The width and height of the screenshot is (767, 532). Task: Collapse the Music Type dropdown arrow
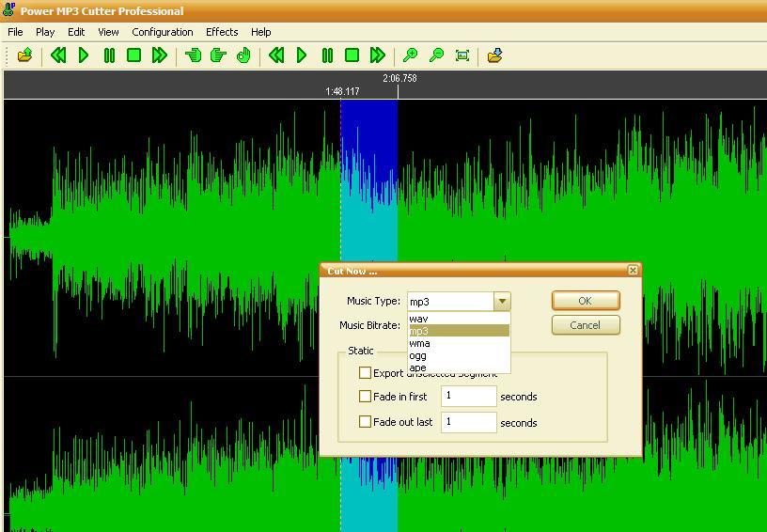503,302
